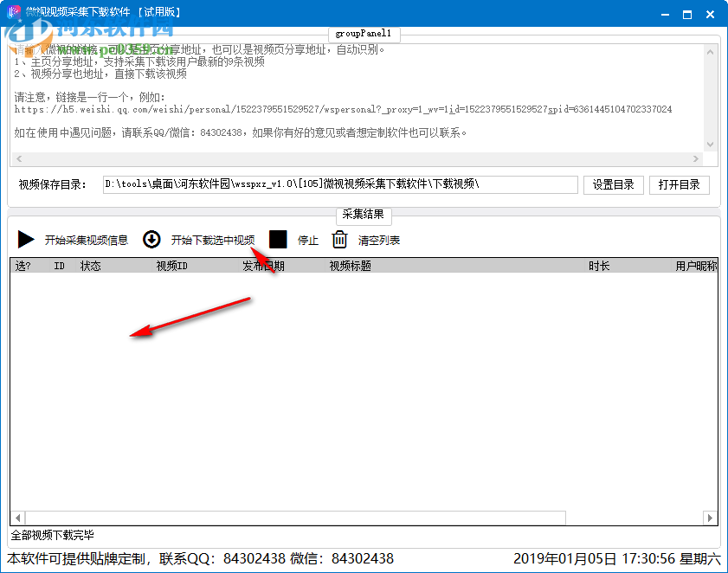The image size is (728, 573).
Task: Click the 设置目录 button
Action: click(613, 184)
